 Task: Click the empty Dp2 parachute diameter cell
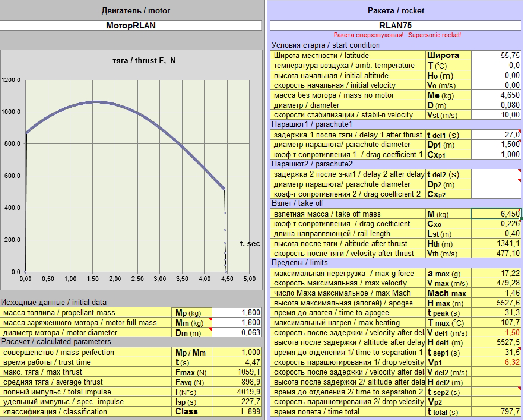coord(496,184)
